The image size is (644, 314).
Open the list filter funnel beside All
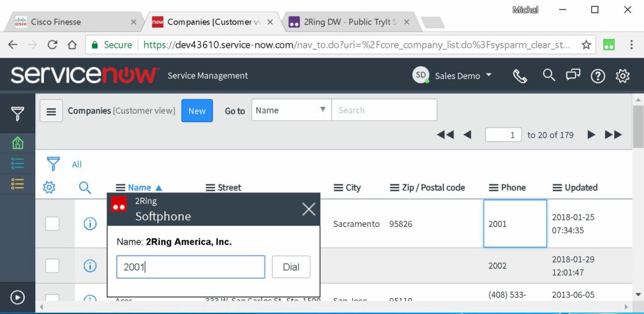click(53, 164)
